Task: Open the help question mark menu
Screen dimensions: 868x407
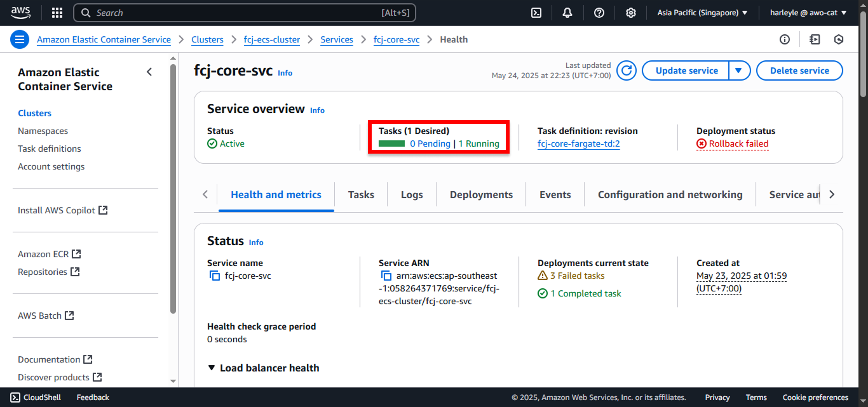Action: click(599, 13)
